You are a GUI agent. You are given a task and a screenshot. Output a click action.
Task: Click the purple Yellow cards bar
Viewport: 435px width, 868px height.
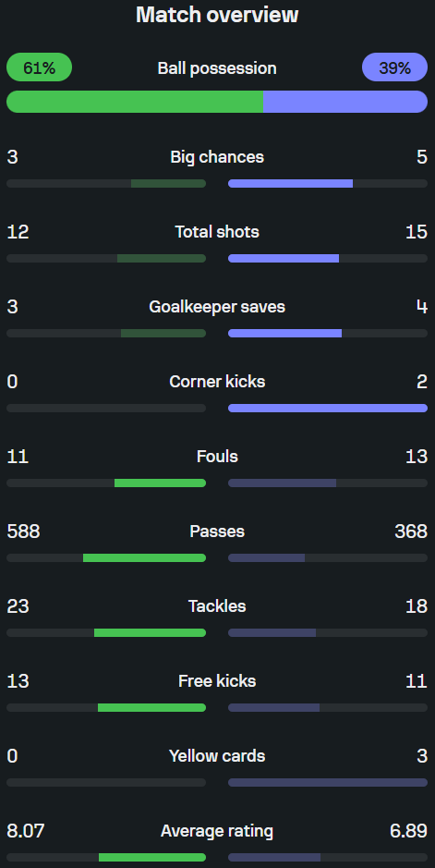(x=328, y=782)
